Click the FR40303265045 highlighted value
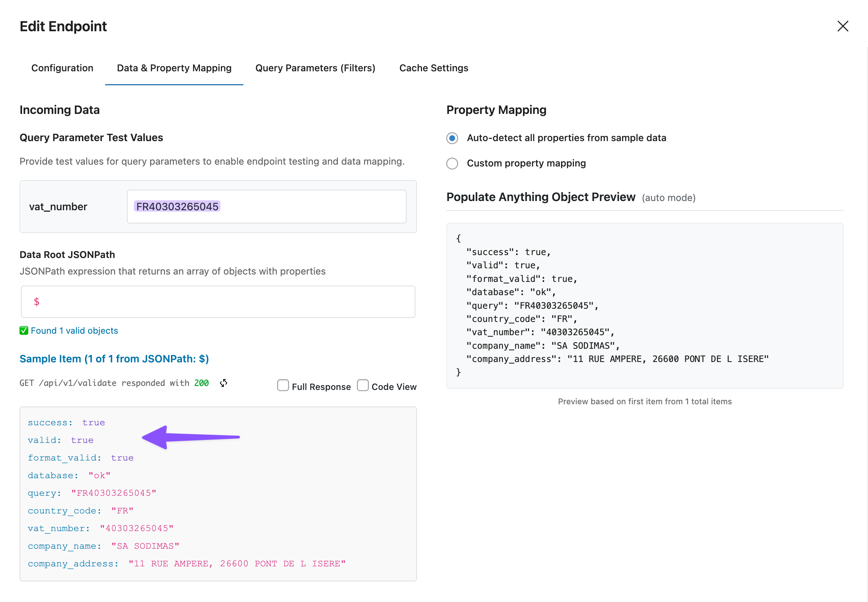The image size is (868, 602). pos(177,206)
